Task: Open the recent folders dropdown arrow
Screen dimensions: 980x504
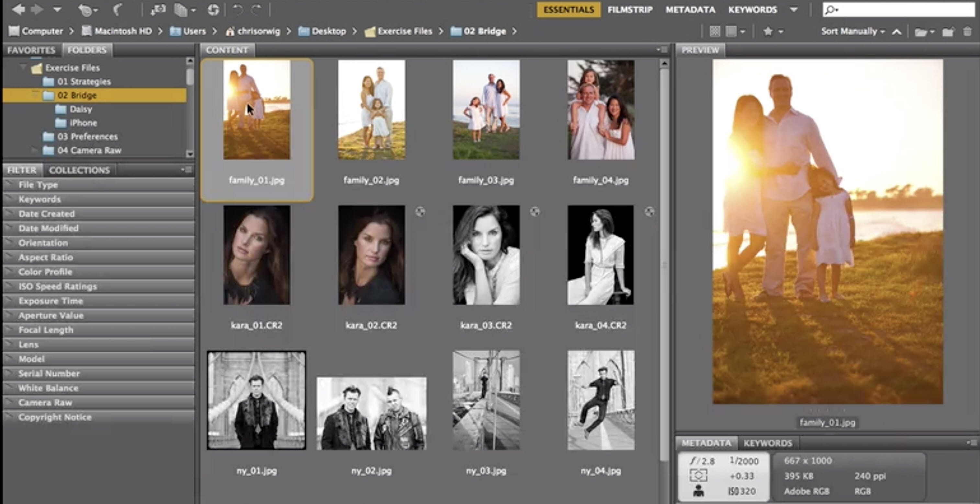Action: (57, 9)
